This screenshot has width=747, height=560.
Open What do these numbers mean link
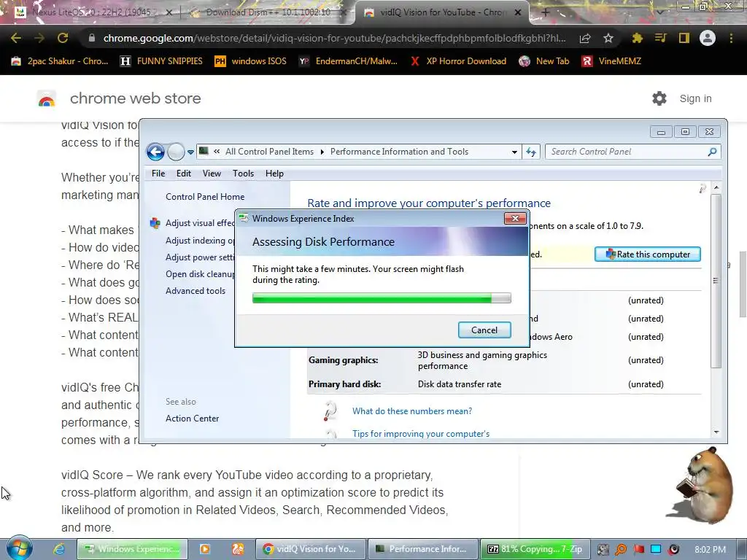[x=412, y=411]
